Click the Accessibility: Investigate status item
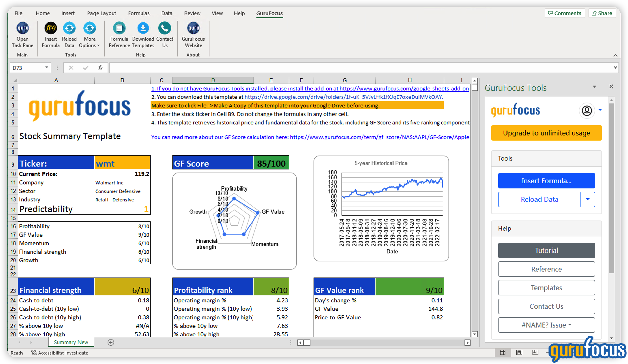Screen dimensions: 628x364 (x=60, y=353)
